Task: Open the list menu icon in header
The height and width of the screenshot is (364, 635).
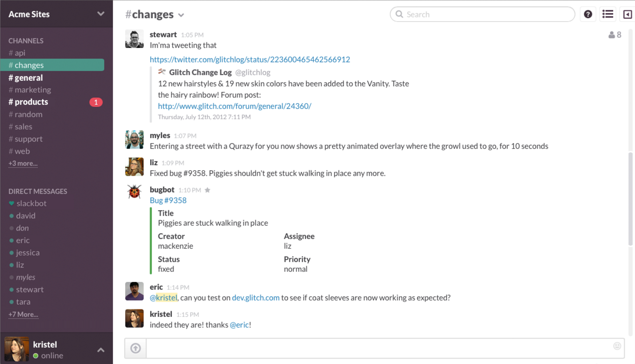Action: pos(608,14)
